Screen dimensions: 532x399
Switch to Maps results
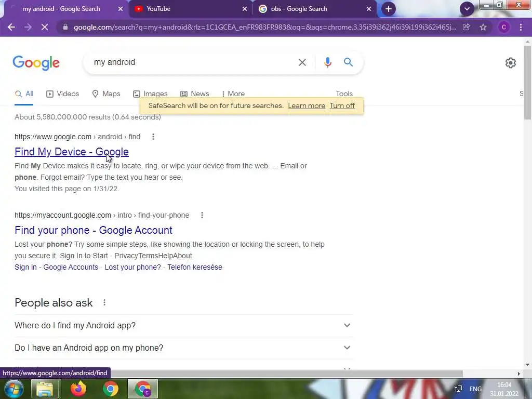(106, 94)
